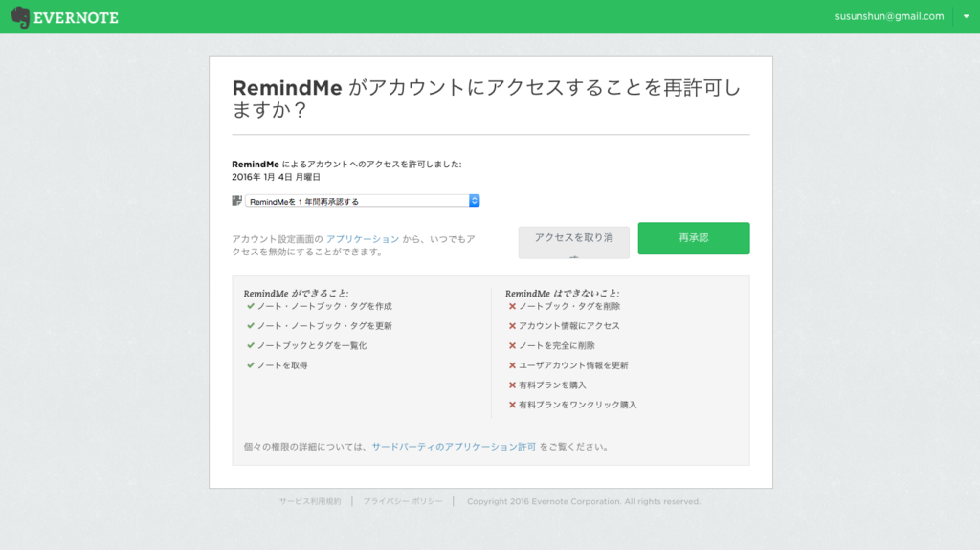Open the サードパーティのアプリケーション許可 link

[454, 447]
